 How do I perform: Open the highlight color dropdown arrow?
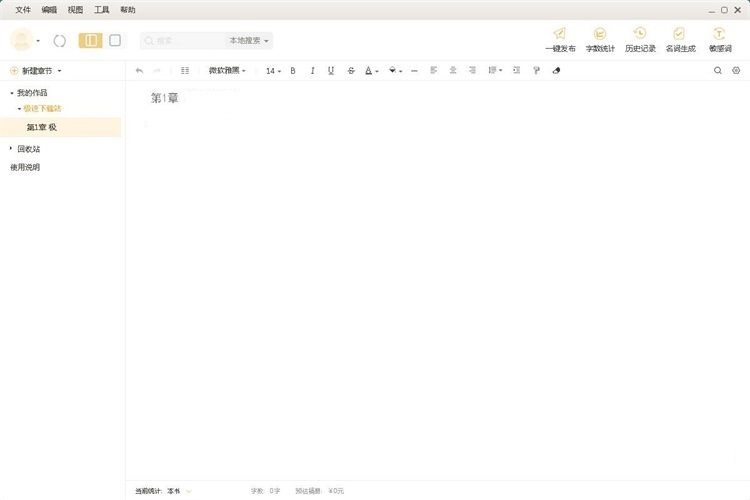(x=400, y=71)
